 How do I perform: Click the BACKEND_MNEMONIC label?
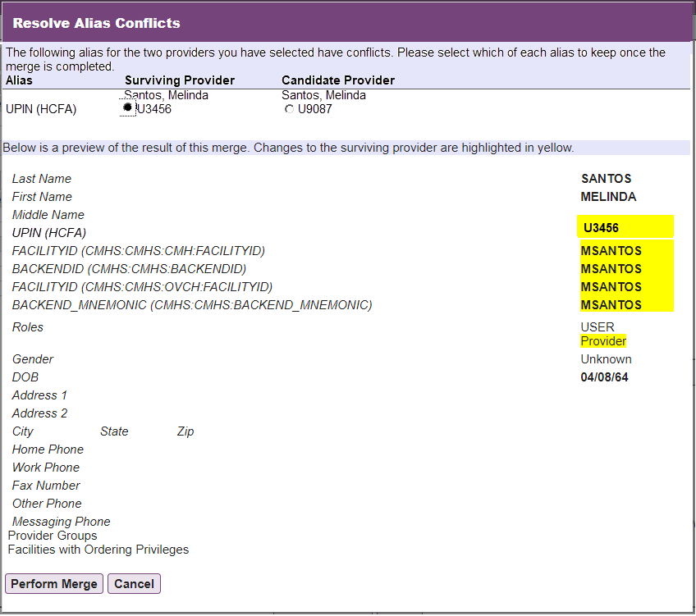coord(192,305)
